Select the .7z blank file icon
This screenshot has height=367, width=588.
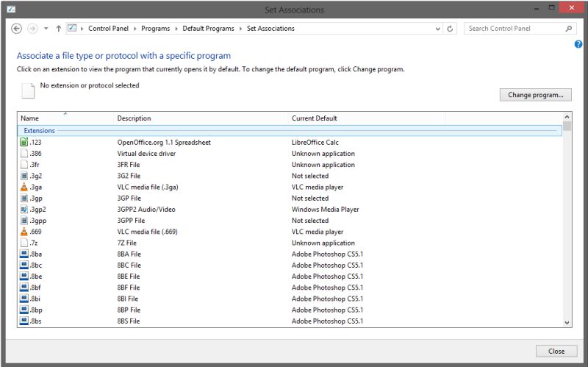pos(24,243)
